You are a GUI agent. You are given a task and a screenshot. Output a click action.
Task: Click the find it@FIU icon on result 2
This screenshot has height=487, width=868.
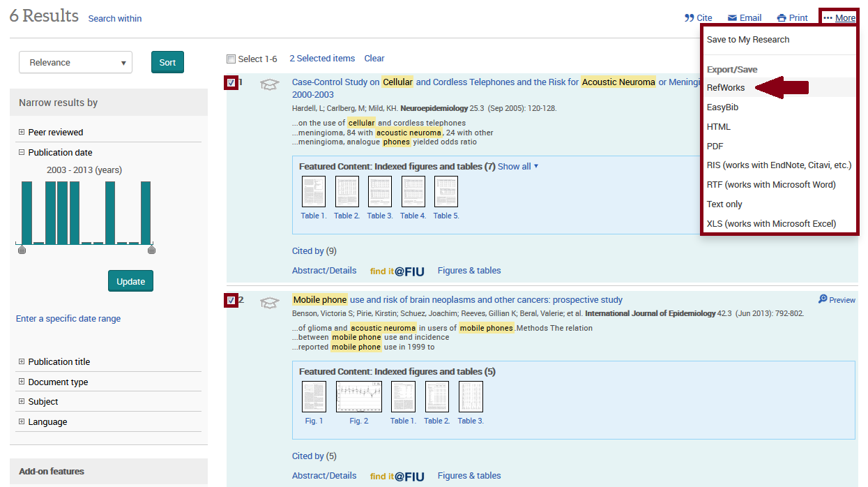click(x=397, y=475)
